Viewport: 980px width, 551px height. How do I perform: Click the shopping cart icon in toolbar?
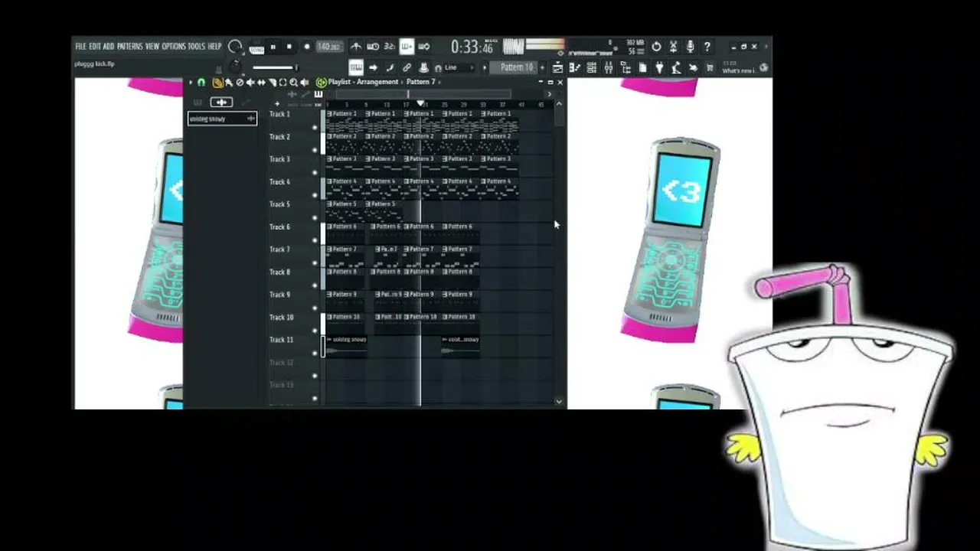coord(710,68)
